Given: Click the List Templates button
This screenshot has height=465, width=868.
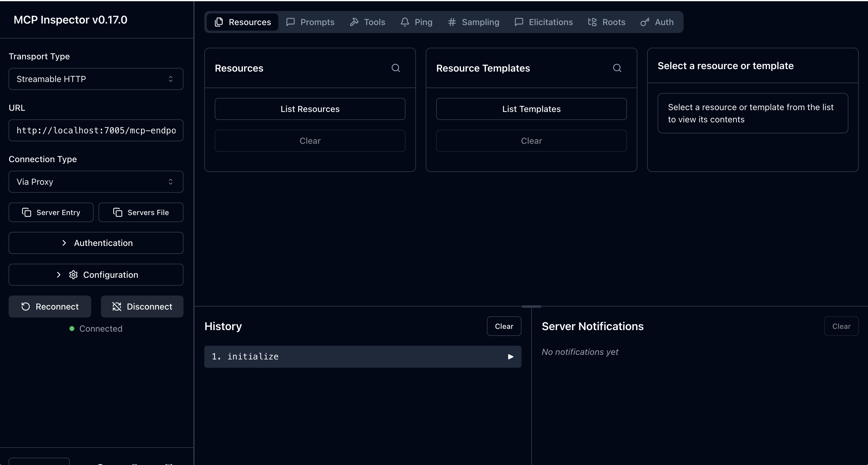Looking at the screenshot, I should tap(531, 109).
